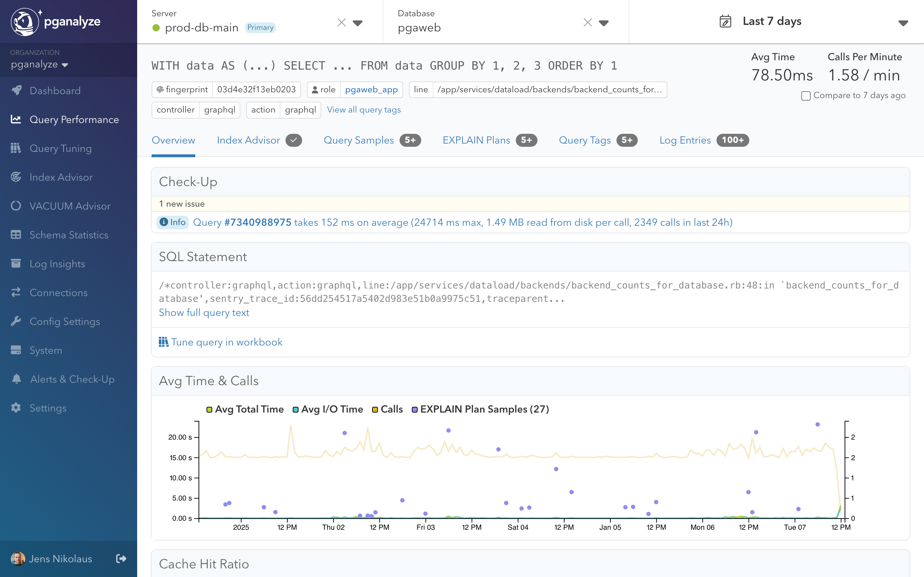The width and height of the screenshot is (924, 577).
Task: Click the Dashboard rocket icon
Action: point(16,91)
